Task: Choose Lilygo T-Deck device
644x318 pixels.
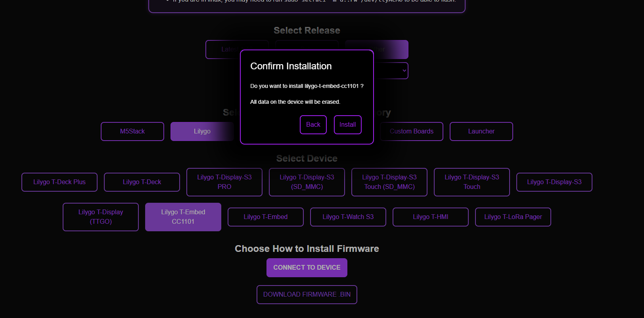Action: 142,182
